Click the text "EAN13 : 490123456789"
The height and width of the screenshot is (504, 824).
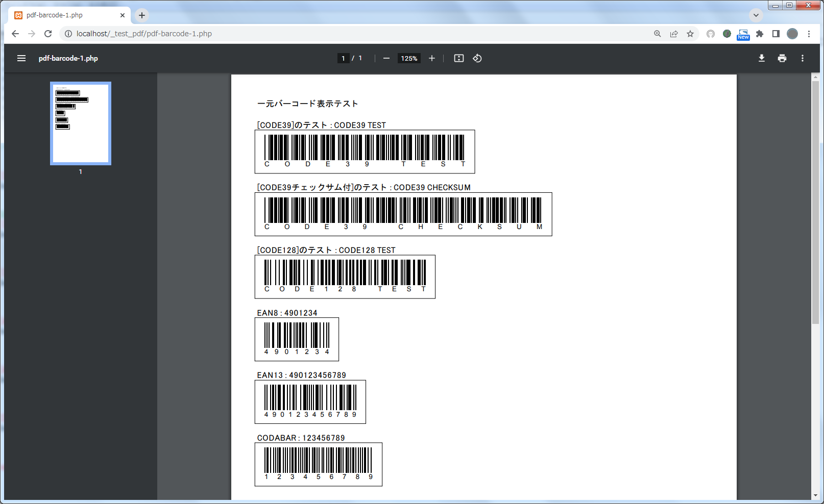[x=302, y=375]
